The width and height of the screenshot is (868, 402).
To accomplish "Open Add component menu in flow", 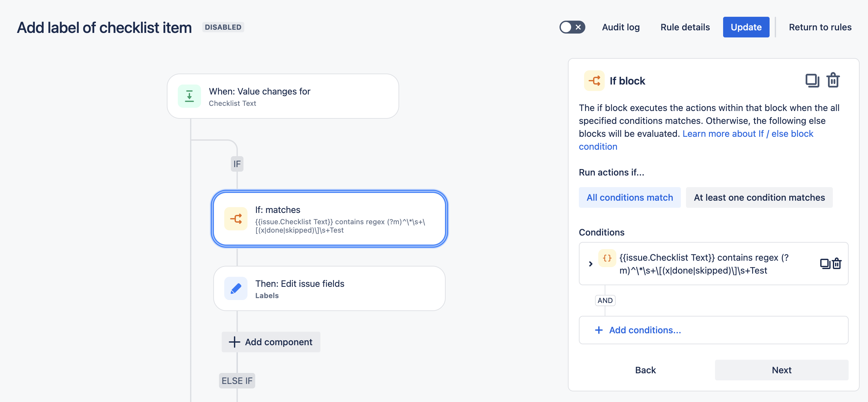I will coord(271,342).
